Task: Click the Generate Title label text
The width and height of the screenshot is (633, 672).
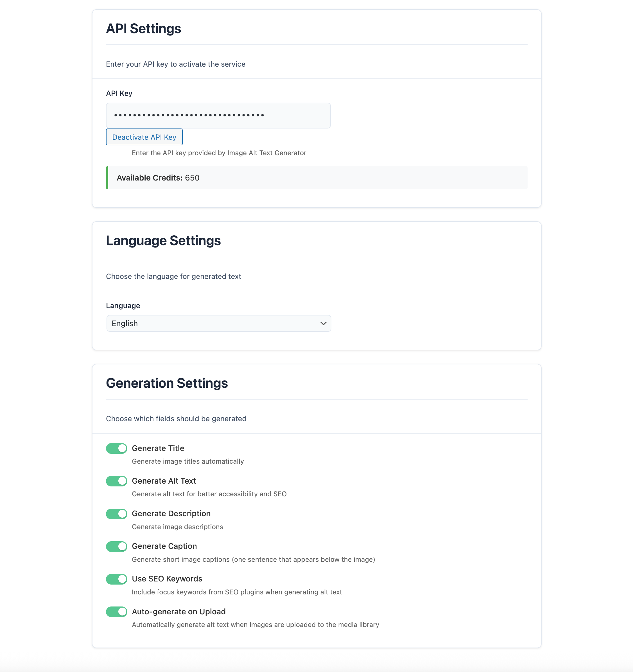Action: [158, 448]
